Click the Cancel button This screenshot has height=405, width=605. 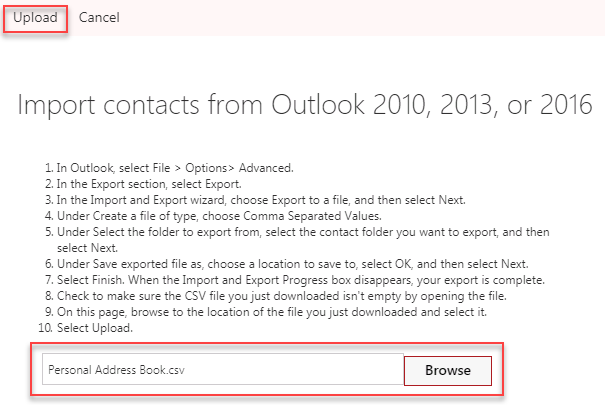click(x=99, y=18)
